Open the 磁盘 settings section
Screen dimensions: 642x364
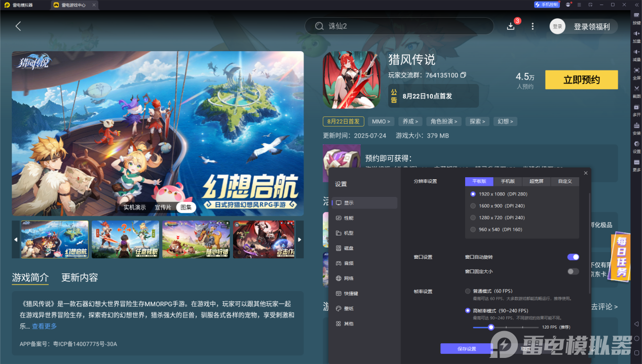(364, 249)
